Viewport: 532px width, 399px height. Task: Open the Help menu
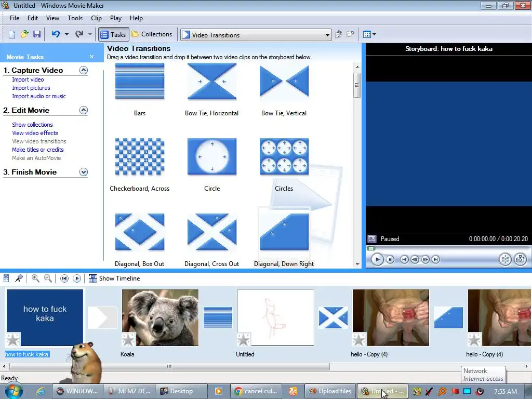137,18
